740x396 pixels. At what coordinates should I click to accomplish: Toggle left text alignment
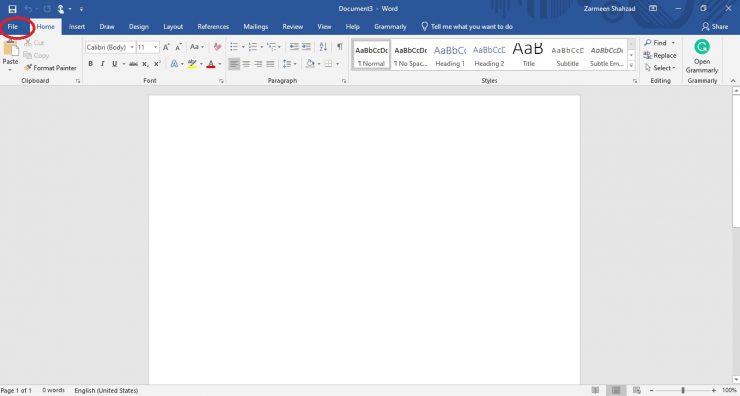(234, 64)
